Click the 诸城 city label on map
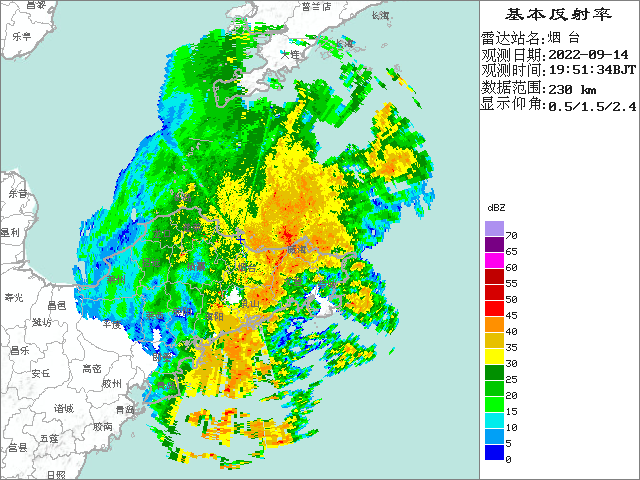The width and height of the screenshot is (640, 480). 63,409
